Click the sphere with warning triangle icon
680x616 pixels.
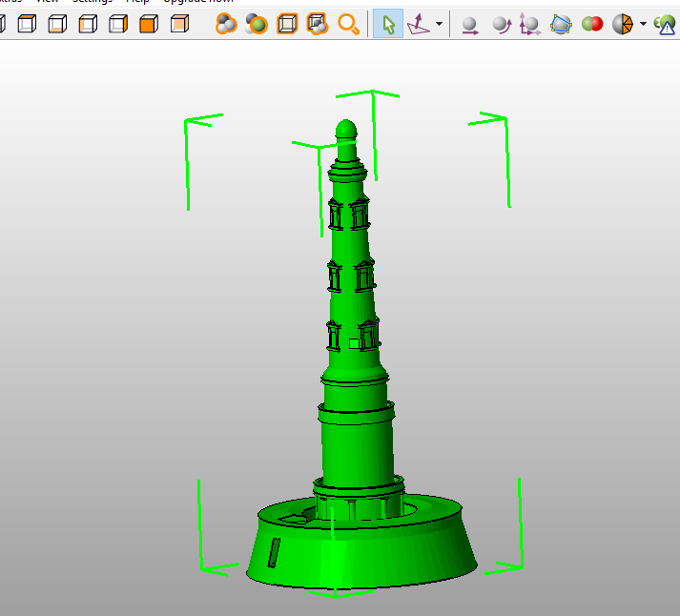pos(666,25)
